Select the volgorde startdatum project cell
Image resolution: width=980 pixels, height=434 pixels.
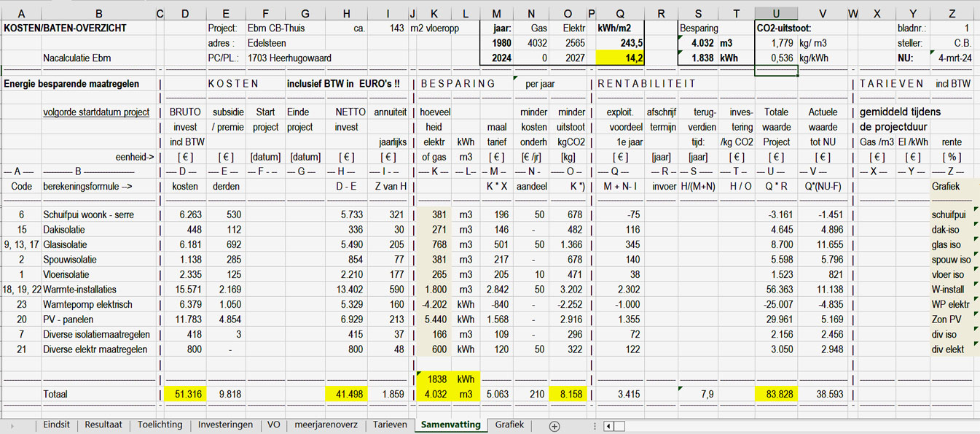[x=96, y=112]
